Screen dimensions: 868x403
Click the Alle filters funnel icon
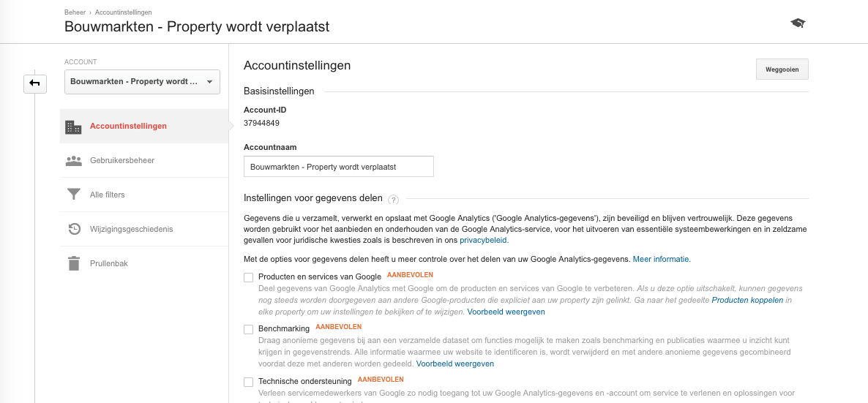[x=74, y=195]
